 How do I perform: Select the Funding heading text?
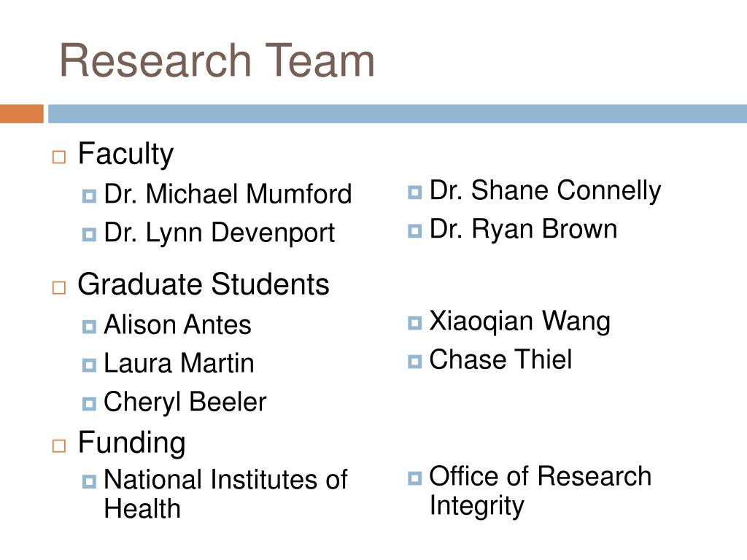(132, 443)
